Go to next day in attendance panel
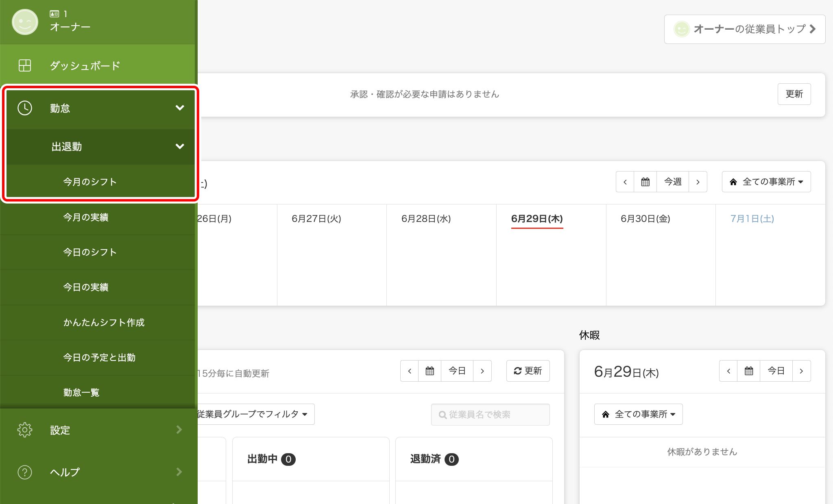833x504 pixels. click(x=482, y=371)
